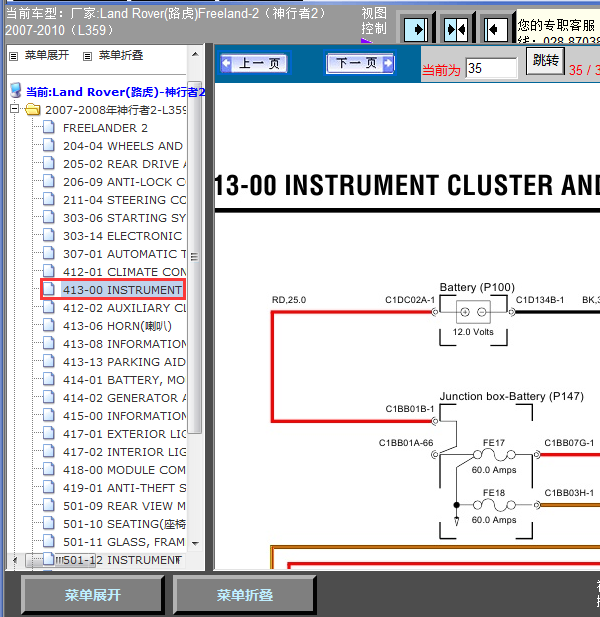Screen dimensions: 600x617
Task: Open 307-01 AUTOMATIC entry
Action: [124, 254]
